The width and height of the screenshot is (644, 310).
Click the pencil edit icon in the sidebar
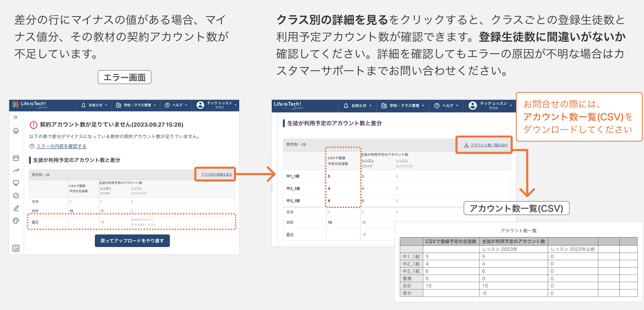point(16,208)
